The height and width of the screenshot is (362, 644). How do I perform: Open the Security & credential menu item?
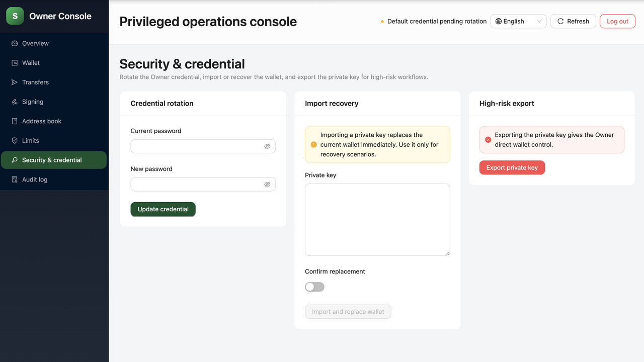click(x=52, y=160)
